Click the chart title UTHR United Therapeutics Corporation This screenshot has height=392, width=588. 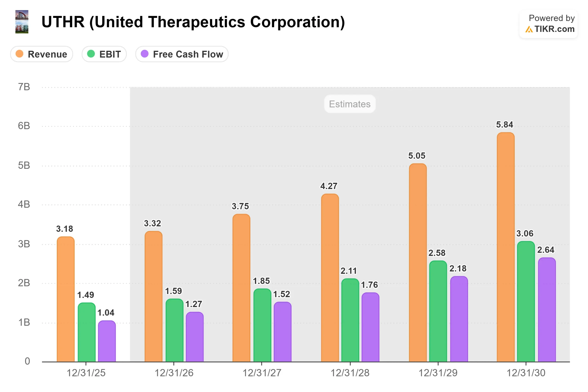point(193,22)
